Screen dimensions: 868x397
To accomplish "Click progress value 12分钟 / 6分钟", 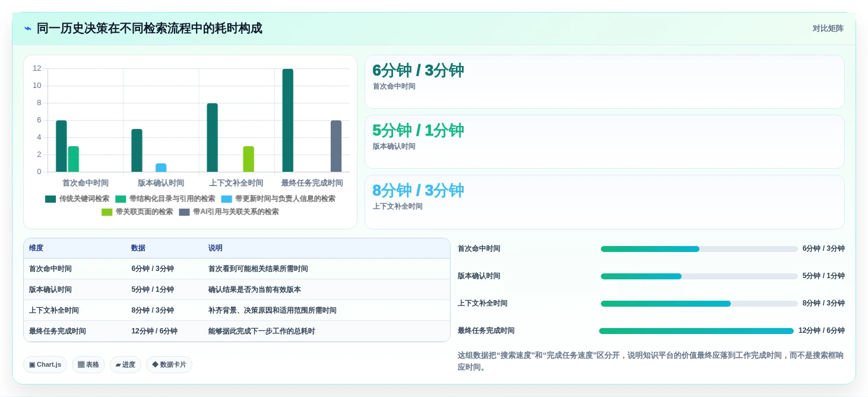I will coord(822,330).
